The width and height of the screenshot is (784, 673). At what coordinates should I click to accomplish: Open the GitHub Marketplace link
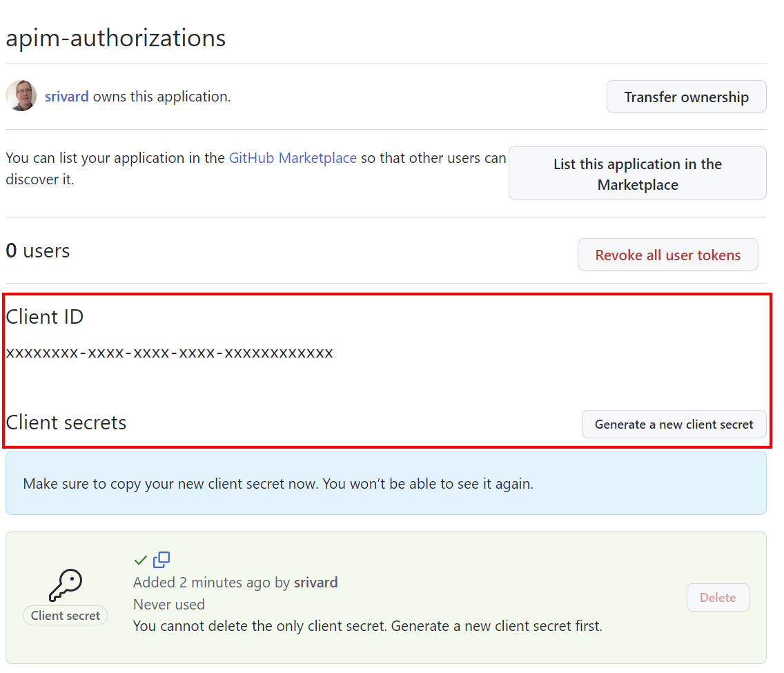[x=293, y=158]
